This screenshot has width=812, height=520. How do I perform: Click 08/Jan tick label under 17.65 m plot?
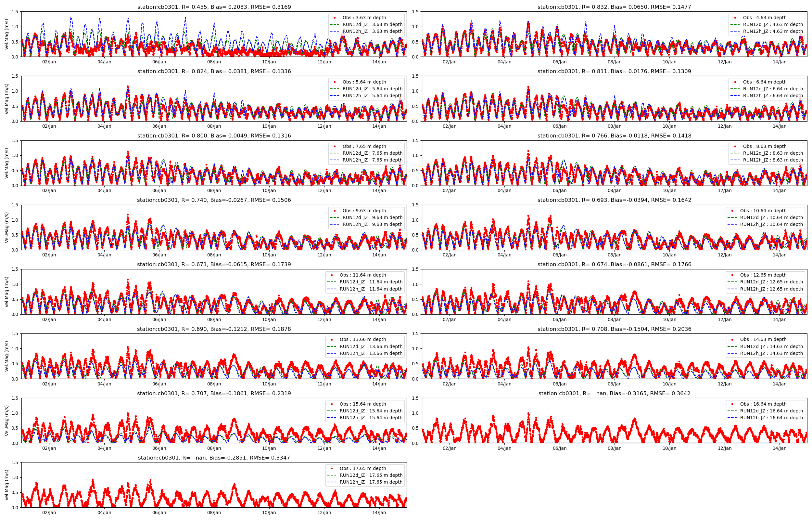click(214, 513)
